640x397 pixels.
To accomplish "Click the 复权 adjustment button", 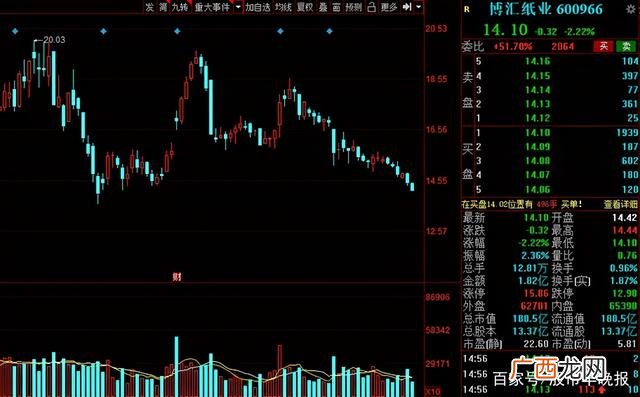I will pos(305,7).
